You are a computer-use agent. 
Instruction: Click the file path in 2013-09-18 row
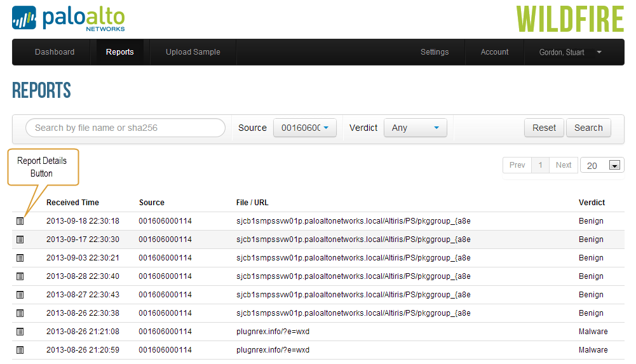click(353, 221)
